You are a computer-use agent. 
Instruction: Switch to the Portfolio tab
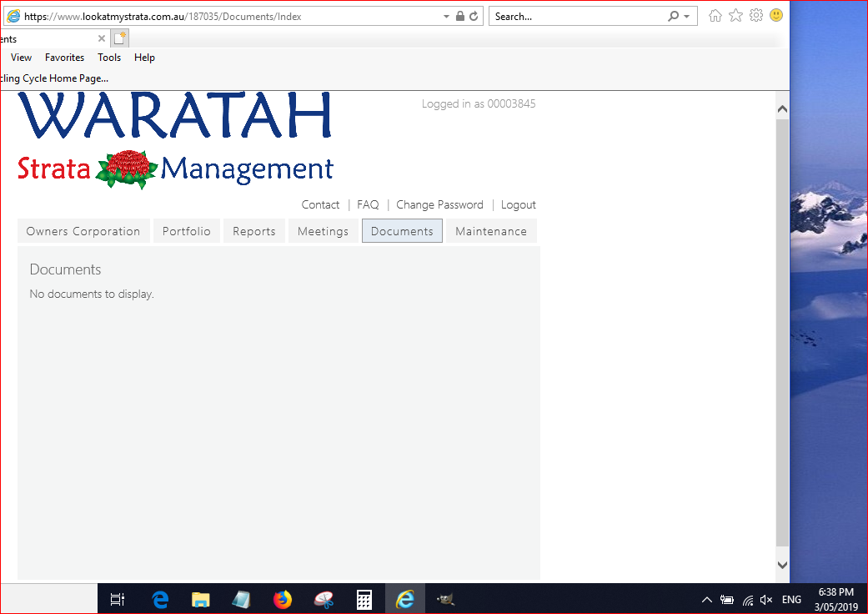click(x=187, y=231)
